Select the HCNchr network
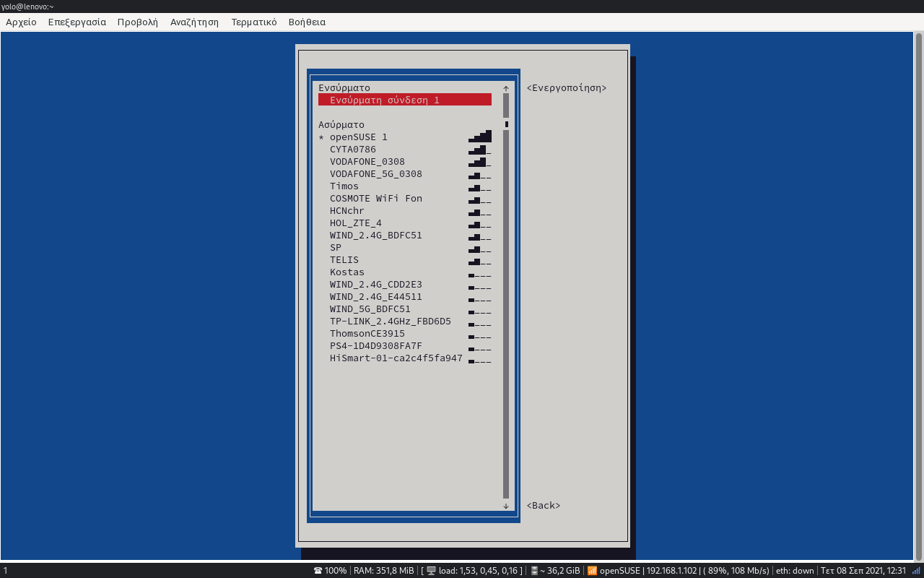Image resolution: width=924 pixels, height=578 pixels. click(405, 210)
